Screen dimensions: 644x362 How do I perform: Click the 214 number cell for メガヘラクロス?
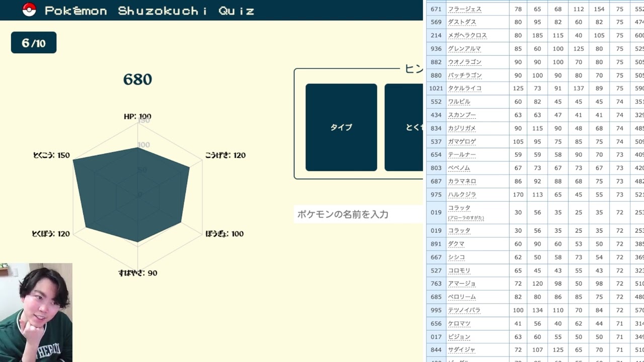436,35
